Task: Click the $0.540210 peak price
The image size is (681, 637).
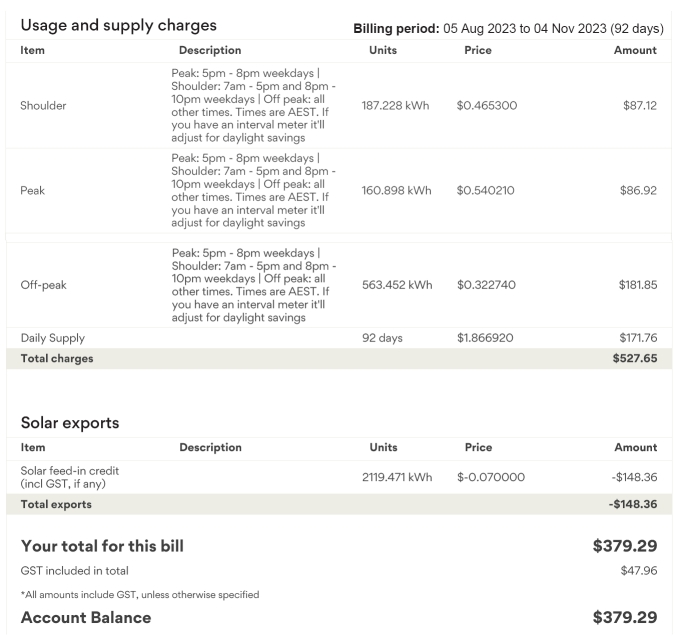Action: [486, 190]
